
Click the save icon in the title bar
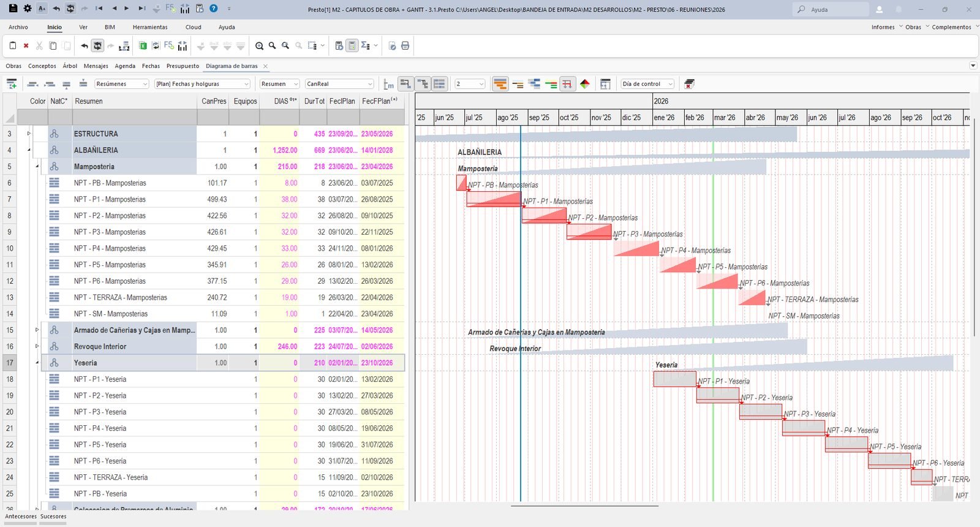tap(13, 9)
